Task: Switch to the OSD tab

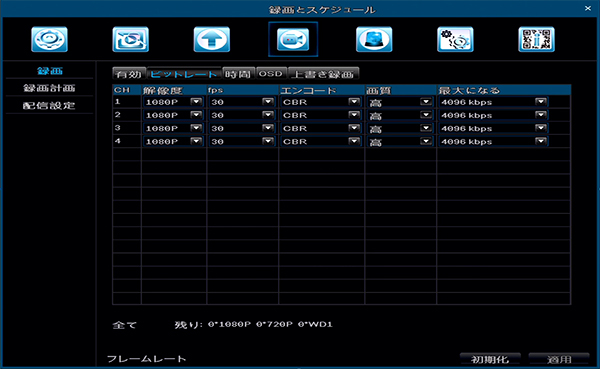Action: pos(271,73)
